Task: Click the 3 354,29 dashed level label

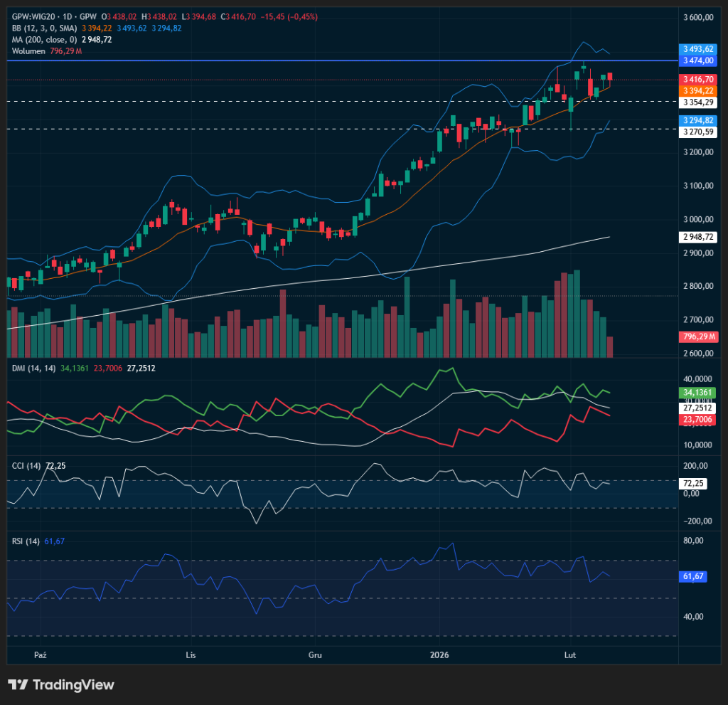Action: pos(697,102)
